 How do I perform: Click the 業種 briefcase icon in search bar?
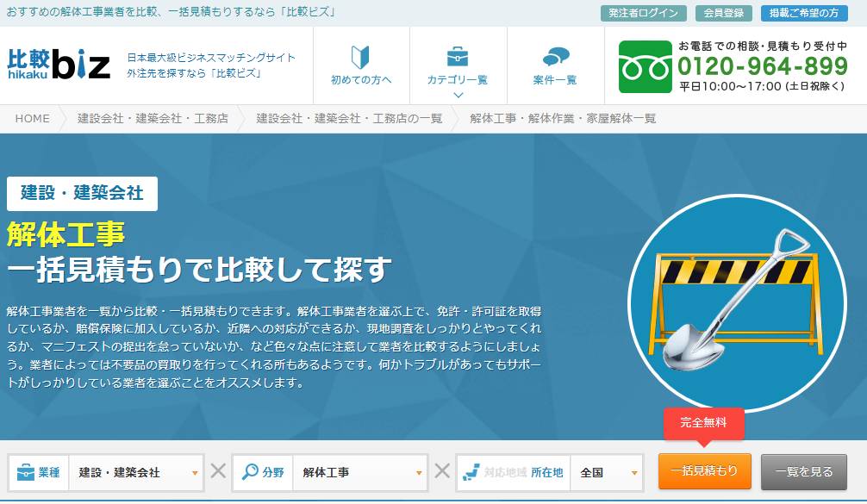click(25, 472)
